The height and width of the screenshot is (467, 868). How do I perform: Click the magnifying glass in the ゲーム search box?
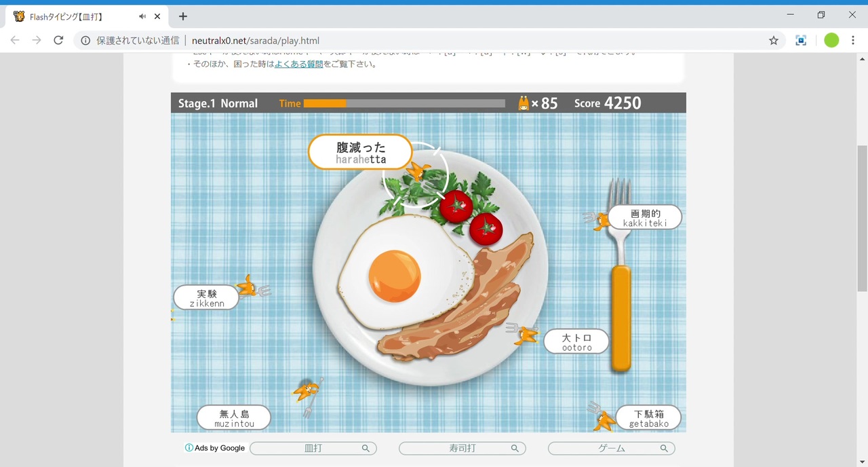click(664, 448)
